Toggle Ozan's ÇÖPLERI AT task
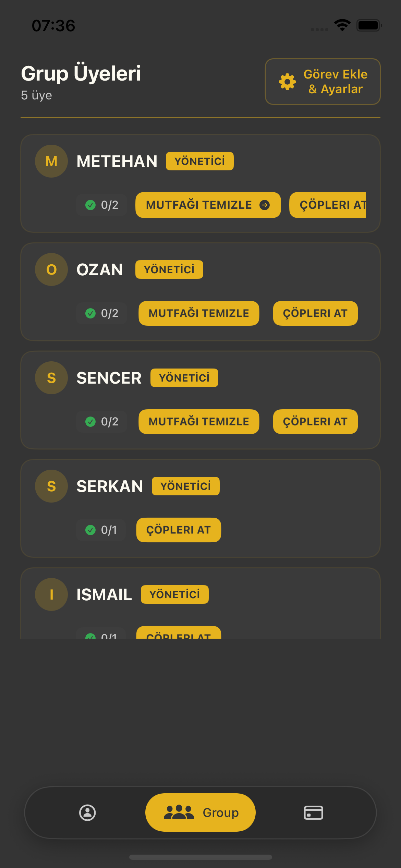 tap(315, 313)
